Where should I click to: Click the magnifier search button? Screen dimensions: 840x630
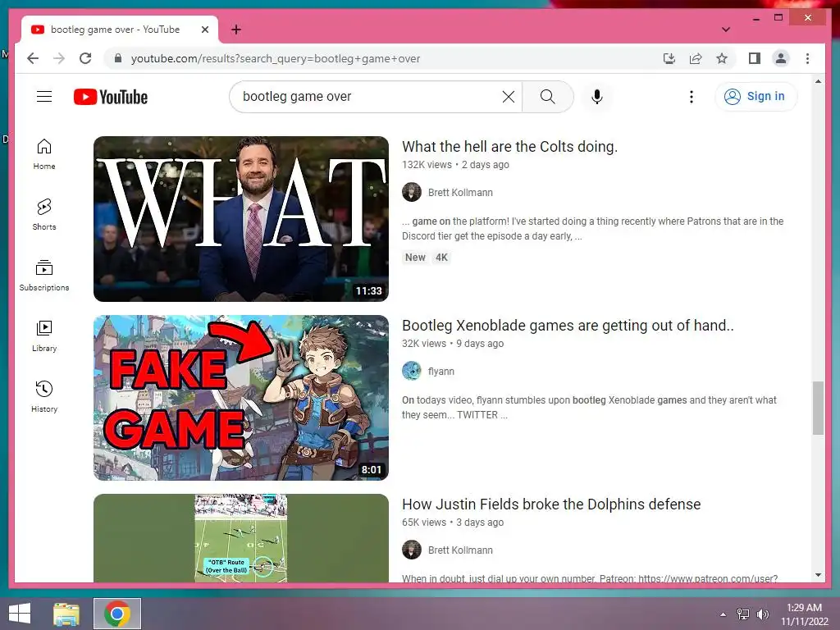click(547, 97)
